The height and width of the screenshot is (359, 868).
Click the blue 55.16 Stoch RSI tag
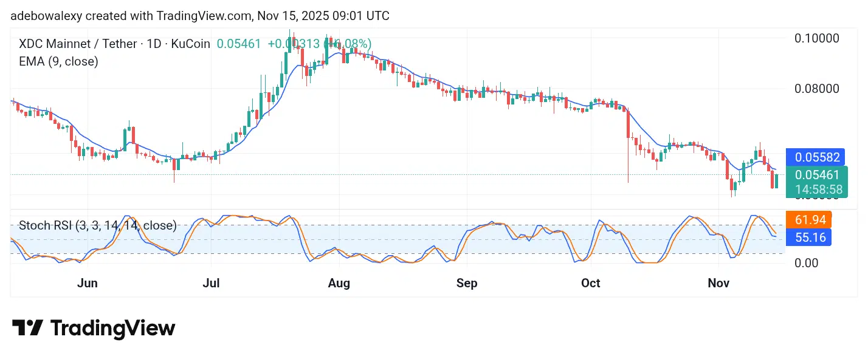808,238
